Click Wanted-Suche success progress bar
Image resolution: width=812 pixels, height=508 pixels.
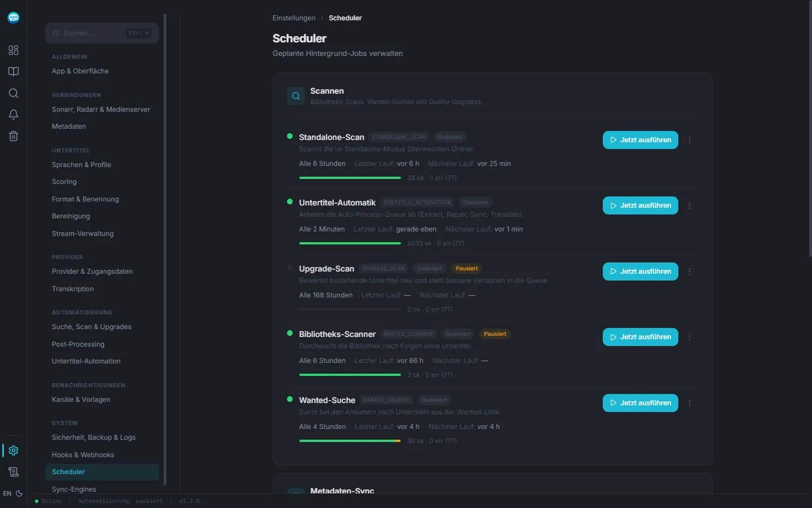pyautogui.click(x=350, y=441)
